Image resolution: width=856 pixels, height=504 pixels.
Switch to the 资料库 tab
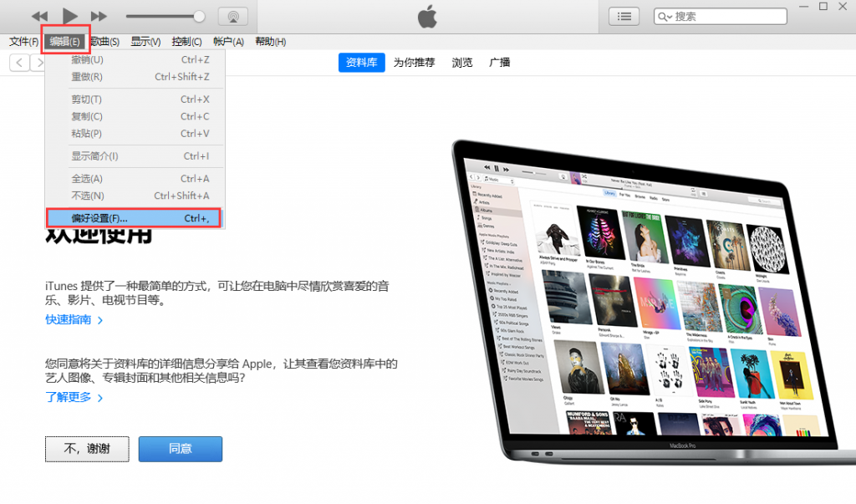[x=361, y=62]
